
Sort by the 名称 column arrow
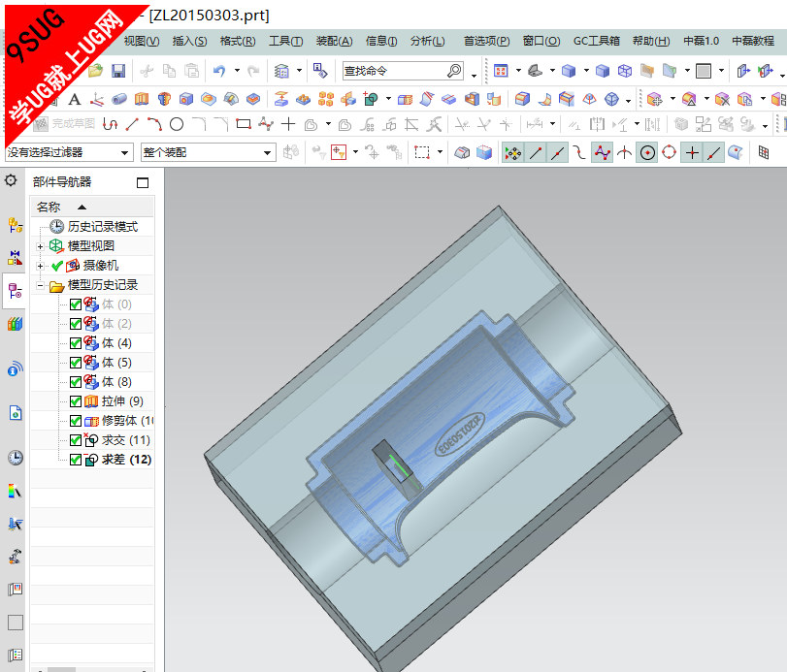click(82, 208)
